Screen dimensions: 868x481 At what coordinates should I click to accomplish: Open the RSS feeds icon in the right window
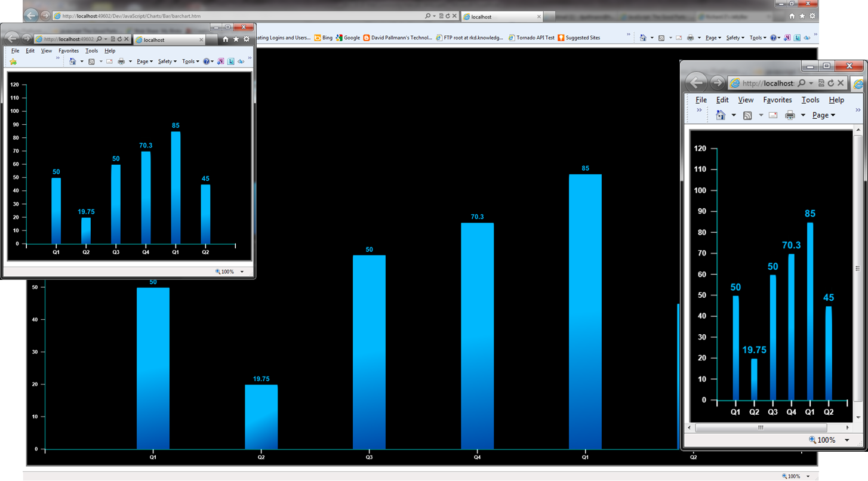point(747,115)
